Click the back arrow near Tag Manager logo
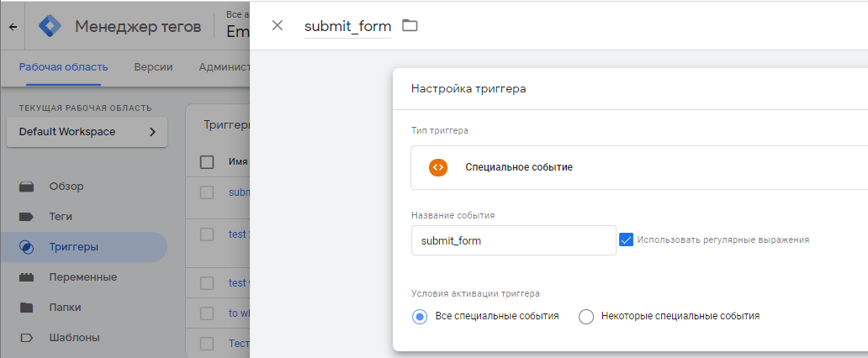 click(x=13, y=27)
